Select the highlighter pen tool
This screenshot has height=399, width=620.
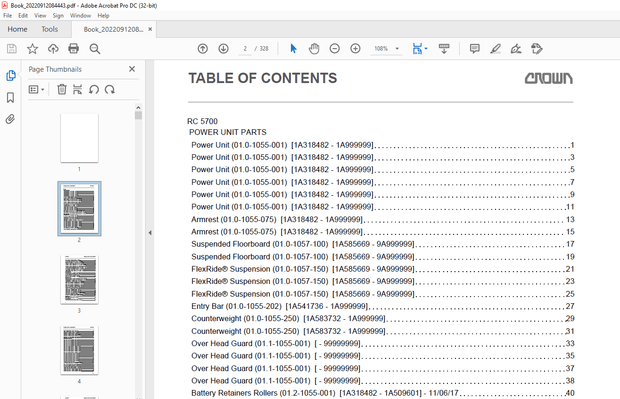tap(495, 49)
